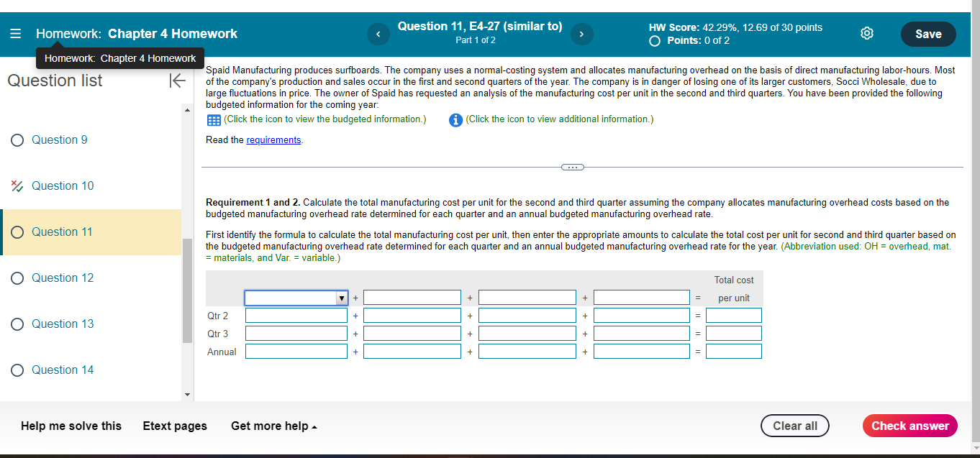Expand the Get more help menu
The image size is (980, 458).
(274, 426)
